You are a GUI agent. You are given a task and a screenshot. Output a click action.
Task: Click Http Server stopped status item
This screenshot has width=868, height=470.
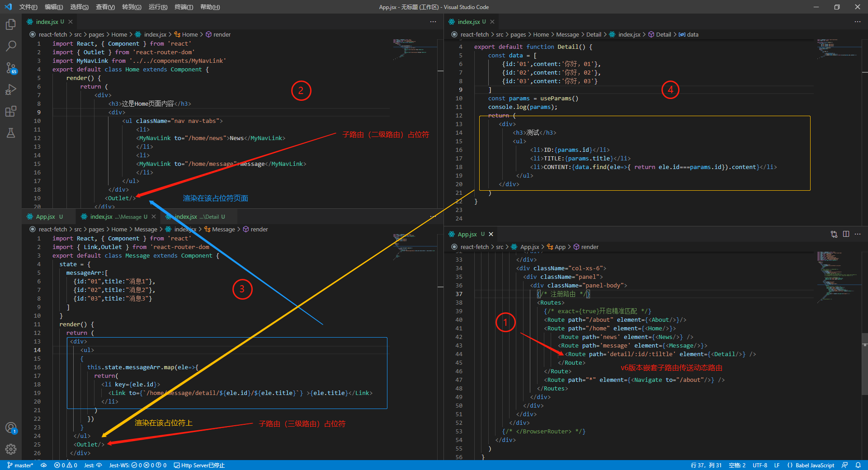(199, 465)
